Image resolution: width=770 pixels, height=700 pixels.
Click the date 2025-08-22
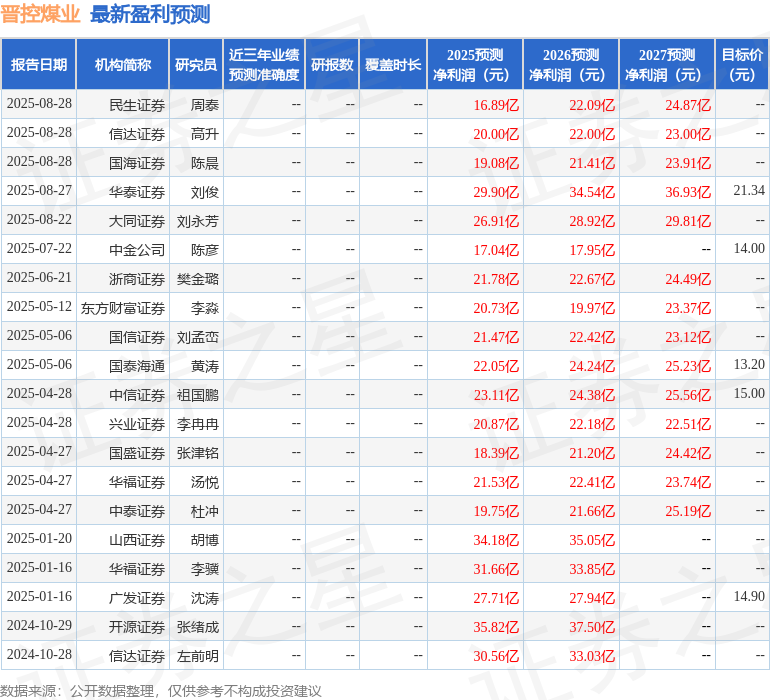click(x=39, y=220)
